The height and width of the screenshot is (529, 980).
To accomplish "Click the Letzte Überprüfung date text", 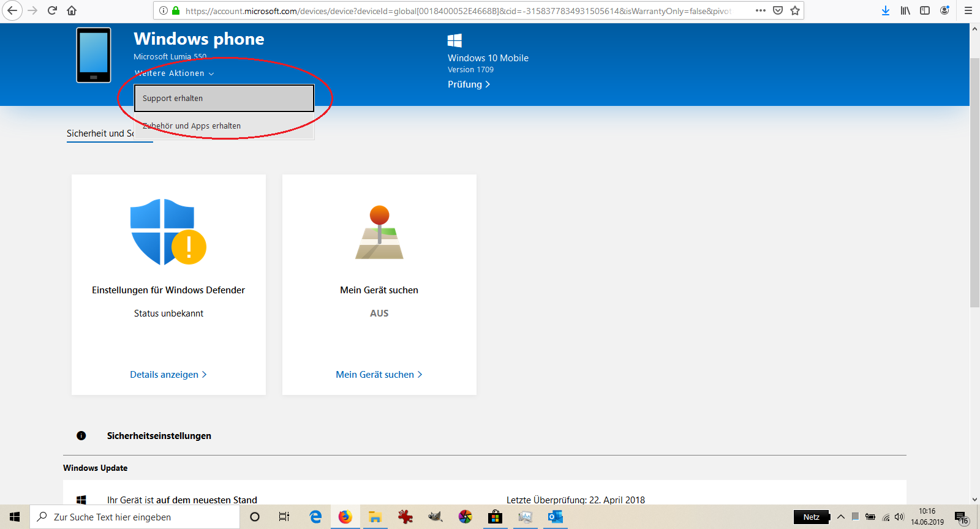I will point(576,500).
